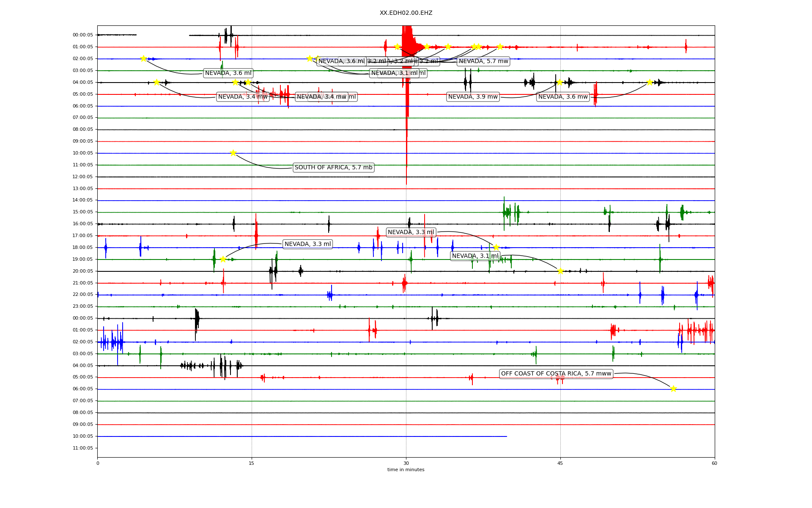Click the 'time in minutes' axis label
Screen dimensions: 812x508
coord(406,469)
